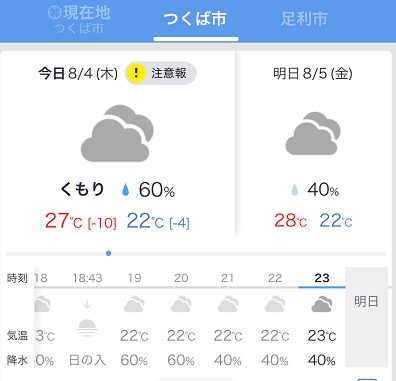Tap today's 27°C high temperature
Screen dimensions: 396x381
(64, 221)
